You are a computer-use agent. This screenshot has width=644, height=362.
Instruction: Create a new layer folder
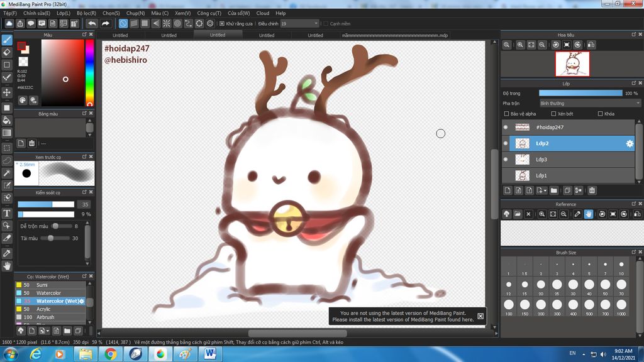(x=553, y=190)
